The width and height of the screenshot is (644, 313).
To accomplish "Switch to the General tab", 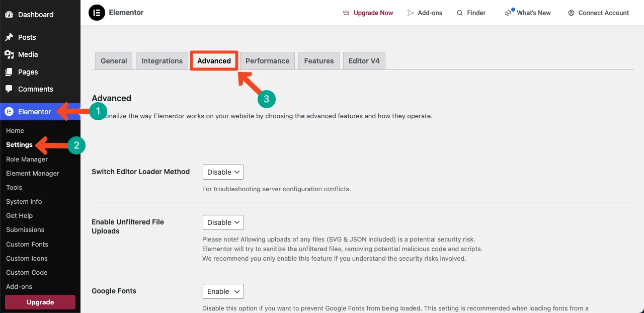I will (114, 61).
